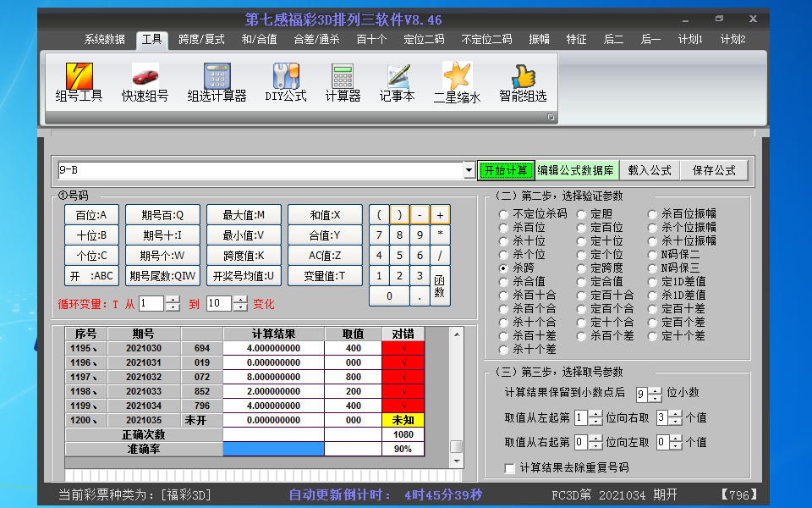The height and width of the screenshot is (508, 812).
Task: Click the 二星缩水 star icon
Action: point(458,82)
